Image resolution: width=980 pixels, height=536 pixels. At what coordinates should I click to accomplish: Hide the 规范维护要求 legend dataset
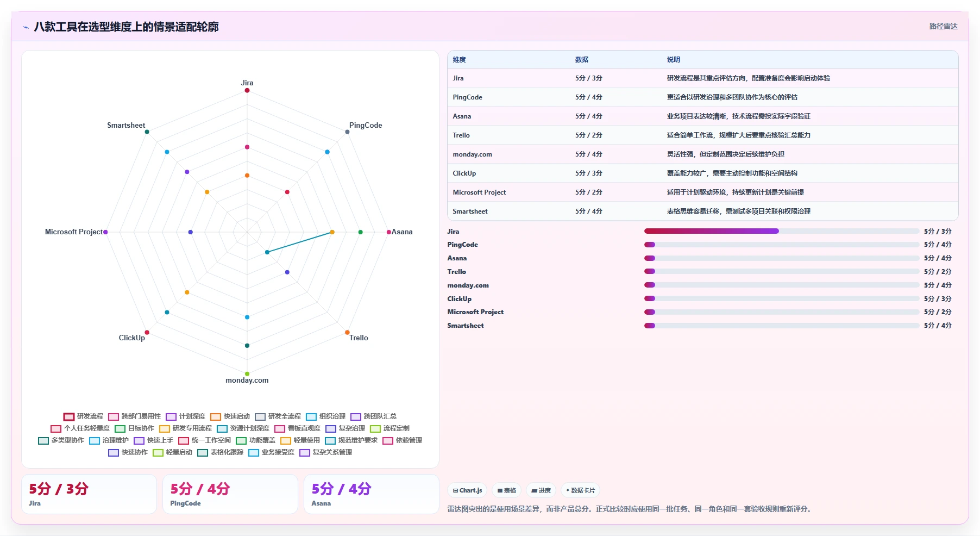coord(351,440)
